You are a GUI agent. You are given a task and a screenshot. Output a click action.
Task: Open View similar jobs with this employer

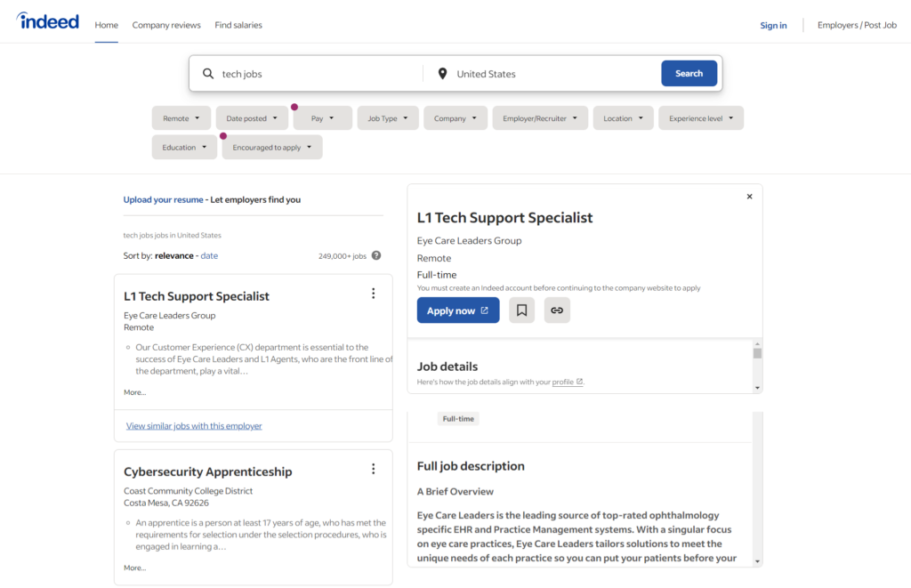[194, 426]
